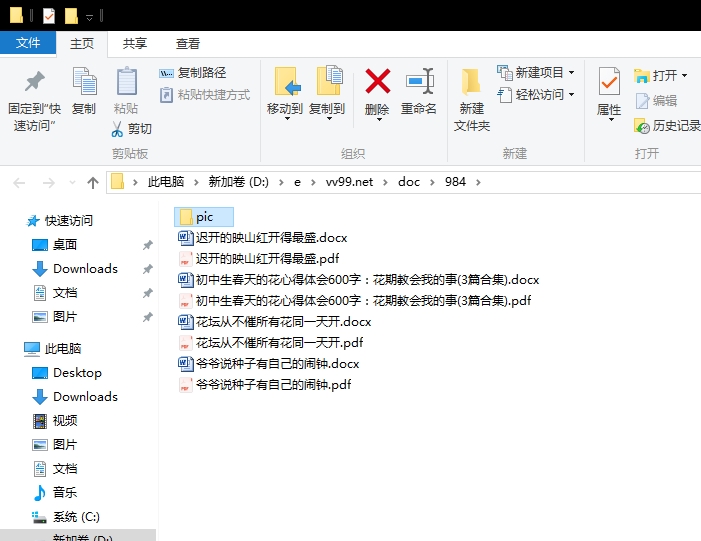Select 爷爷说种子有自己的闹钟.pdf
The image size is (701, 541).
coord(265,385)
